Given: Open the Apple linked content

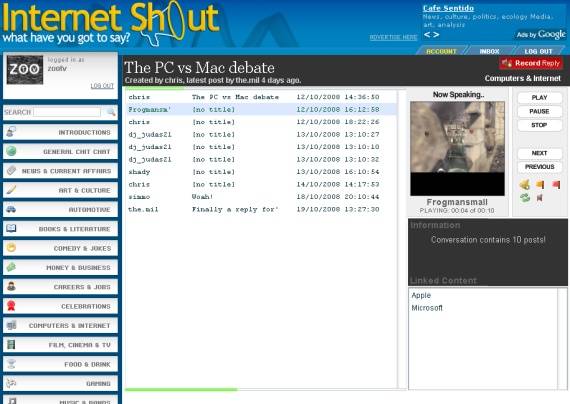Looking at the screenshot, I should pyautogui.click(x=421, y=295).
